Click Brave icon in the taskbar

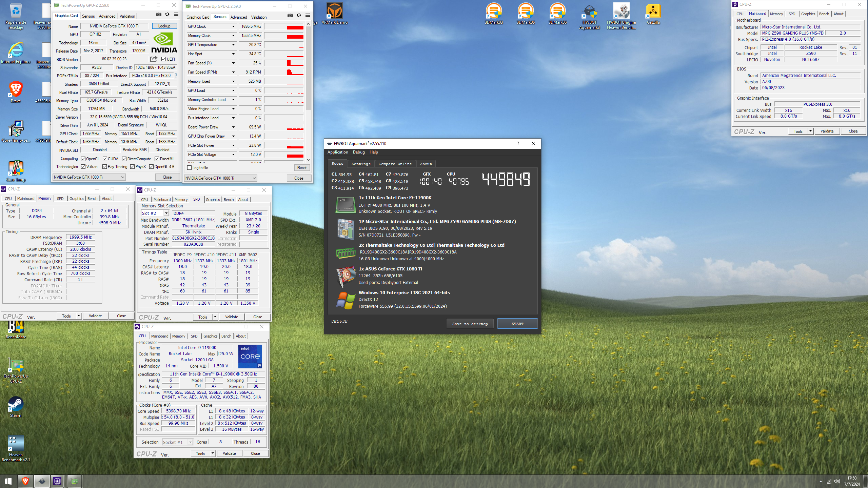25,481
